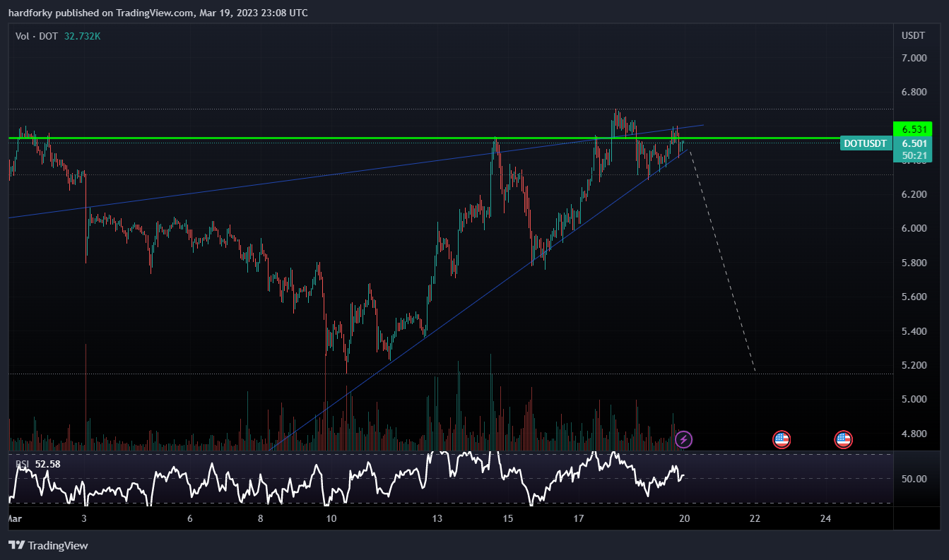Click date 10 on the time axis
The image size is (949, 560).
pyautogui.click(x=331, y=518)
